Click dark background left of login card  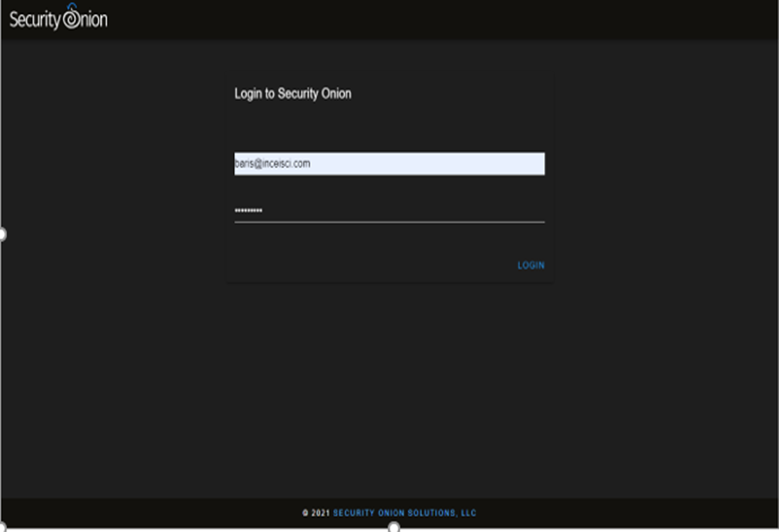click(116, 223)
